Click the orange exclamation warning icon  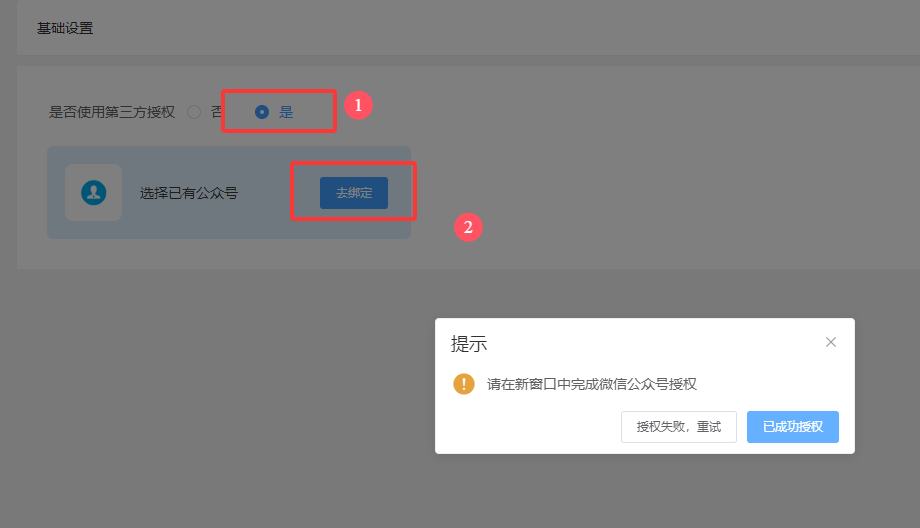pos(464,384)
